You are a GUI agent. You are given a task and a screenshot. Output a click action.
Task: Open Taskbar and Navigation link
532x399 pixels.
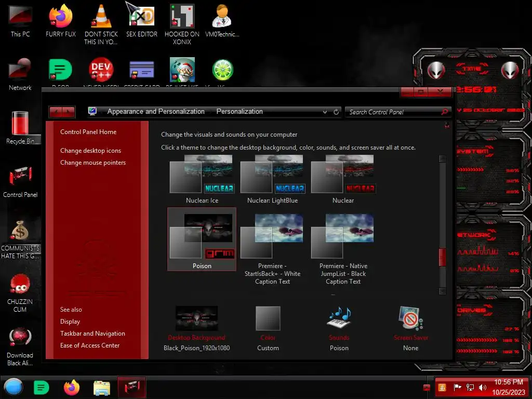pyautogui.click(x=92, y=334)
